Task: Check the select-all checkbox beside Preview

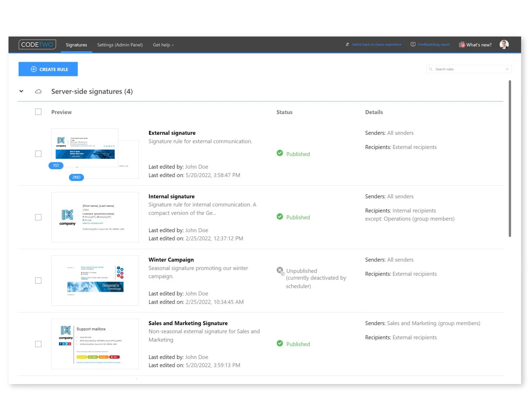Action: tap(38, 112)
